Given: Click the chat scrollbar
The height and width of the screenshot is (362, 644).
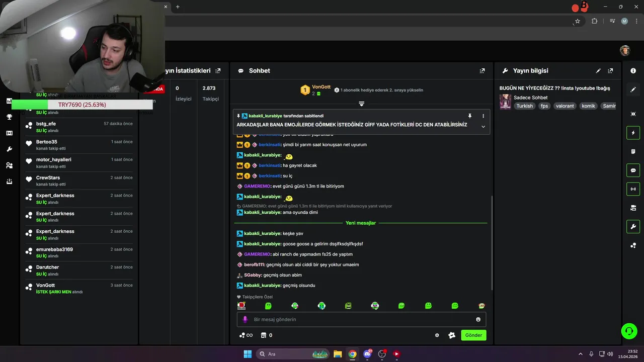Looking at the screenshot, I should pos(492,243).
